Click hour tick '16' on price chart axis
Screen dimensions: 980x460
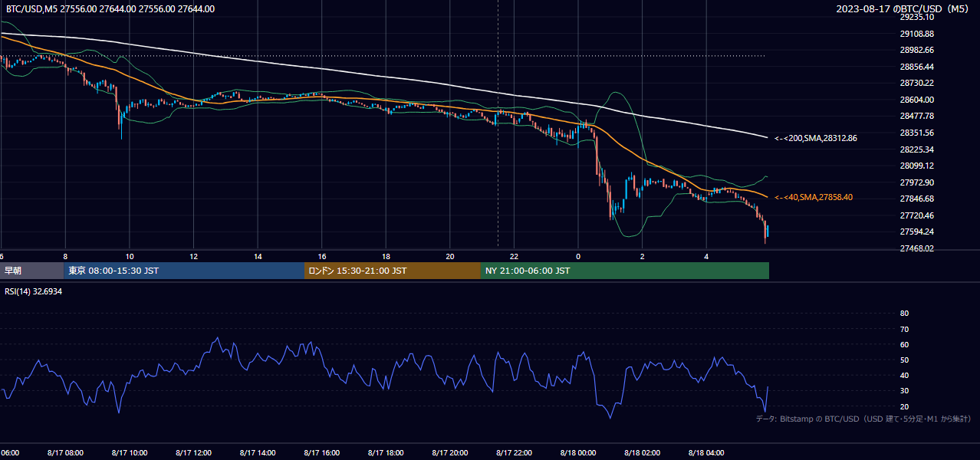click(321, 256)
